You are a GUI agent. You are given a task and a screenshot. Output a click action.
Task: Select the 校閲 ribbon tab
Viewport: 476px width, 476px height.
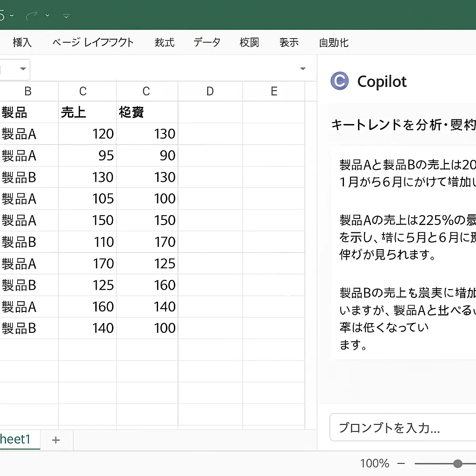tap(249, 43)
